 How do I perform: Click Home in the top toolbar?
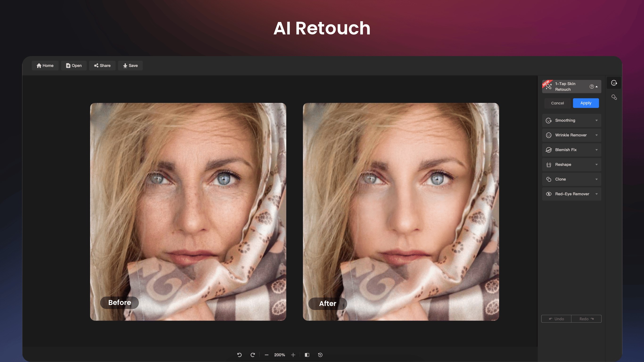(45, 65)
